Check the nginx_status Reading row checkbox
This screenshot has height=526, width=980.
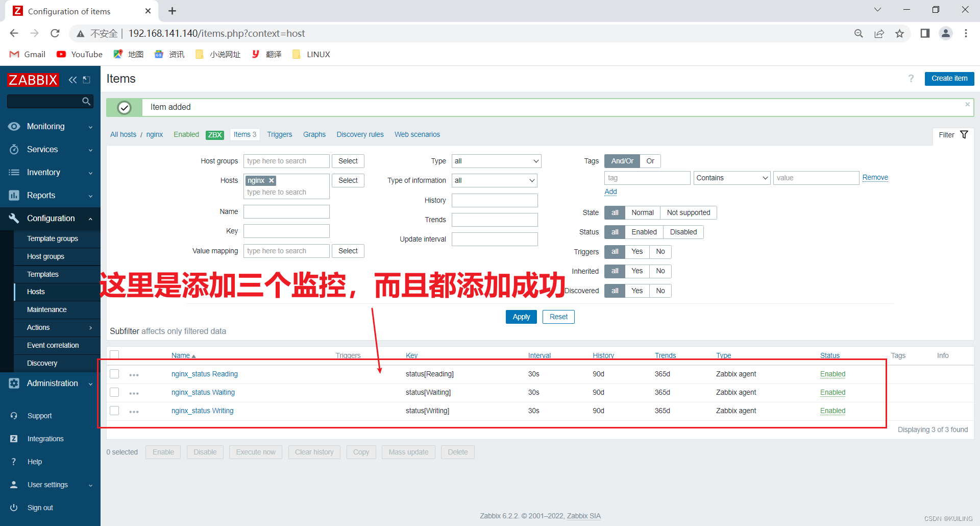pos(114,374)
